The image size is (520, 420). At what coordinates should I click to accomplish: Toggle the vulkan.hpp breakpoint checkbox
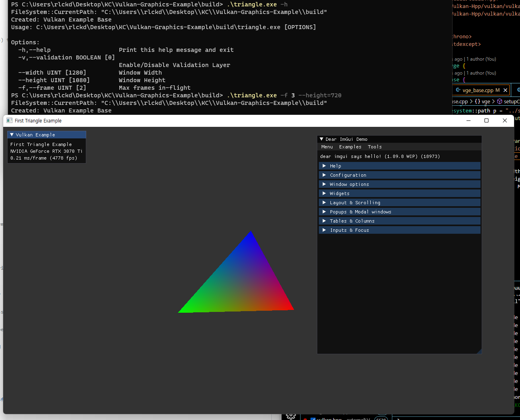[313, 419]
